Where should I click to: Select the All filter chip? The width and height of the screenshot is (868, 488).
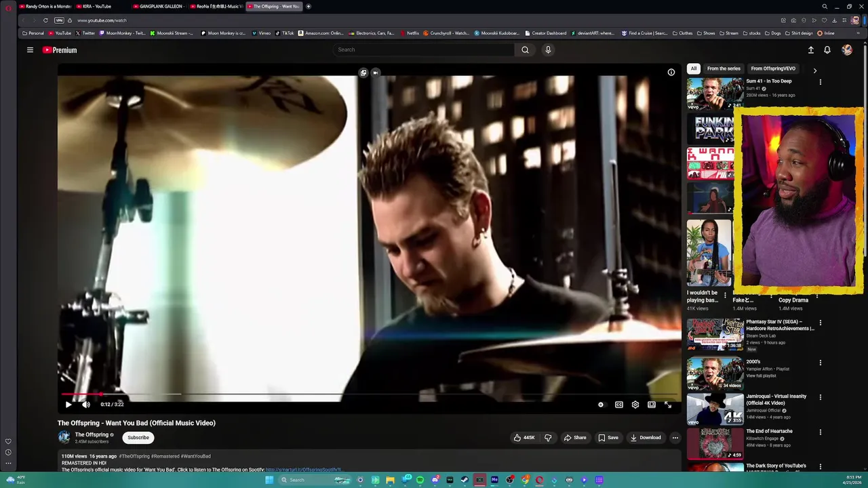pos(693,68)
